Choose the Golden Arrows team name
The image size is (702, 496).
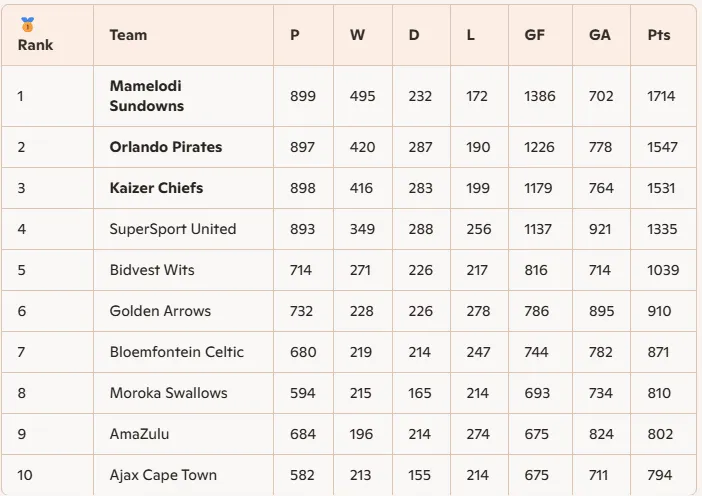click(x=160, y=311)
